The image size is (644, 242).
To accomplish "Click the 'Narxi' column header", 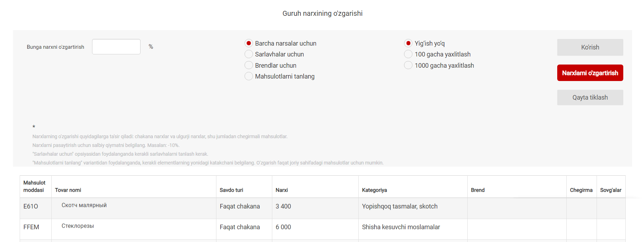I will pyautogui.click(x=282, y=190).
